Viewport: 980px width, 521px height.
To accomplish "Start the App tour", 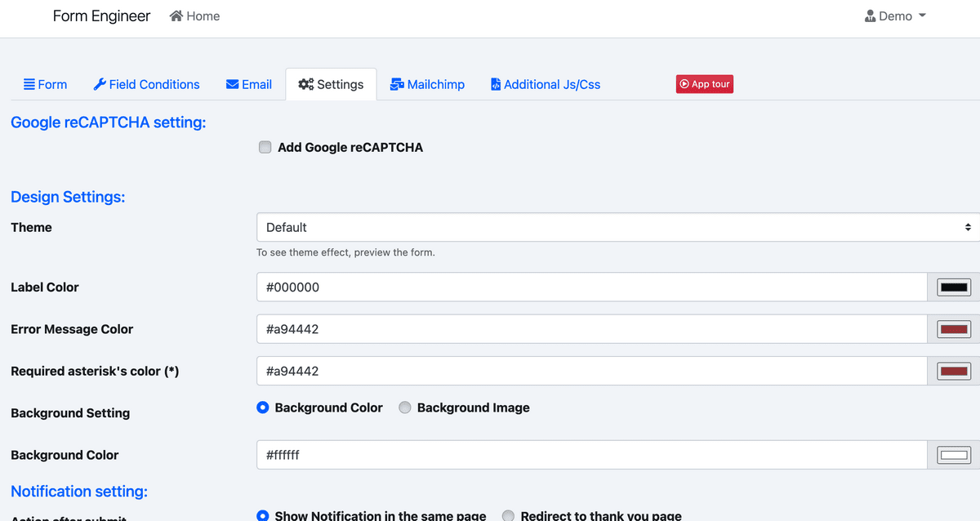I will click(704, 84).
